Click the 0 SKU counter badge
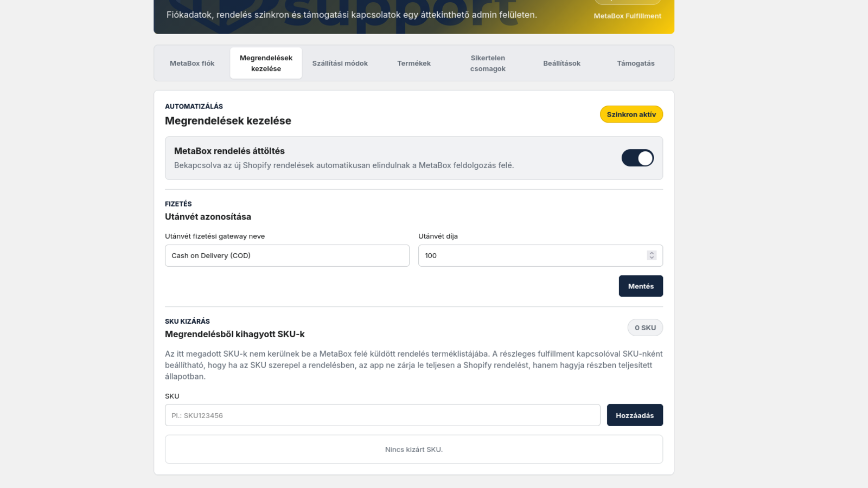 (645, 328)
